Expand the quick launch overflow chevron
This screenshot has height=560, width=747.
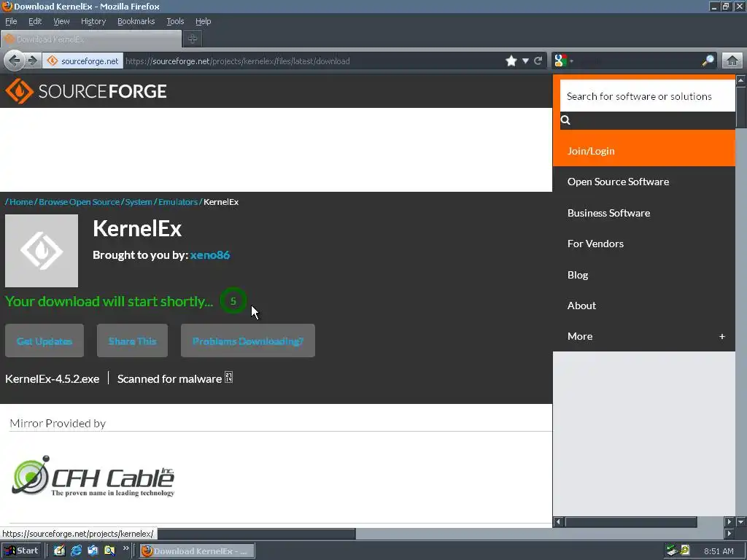tap(125, 548)
